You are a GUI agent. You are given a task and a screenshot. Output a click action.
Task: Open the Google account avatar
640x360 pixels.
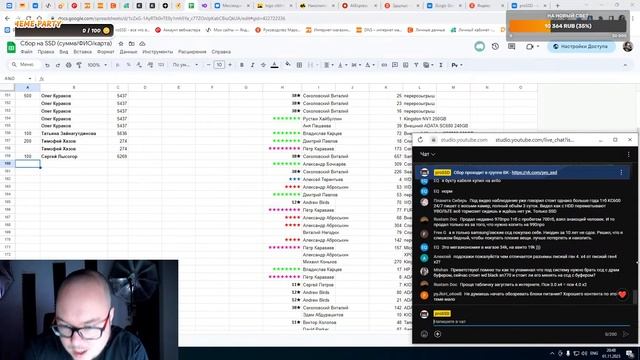coord(628,47)
